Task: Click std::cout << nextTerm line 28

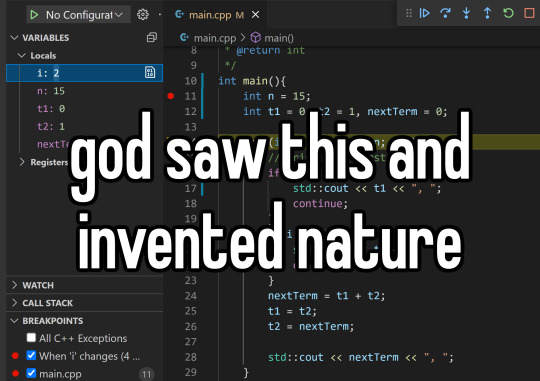Action: pyautogui.click(x=361, y=357)
